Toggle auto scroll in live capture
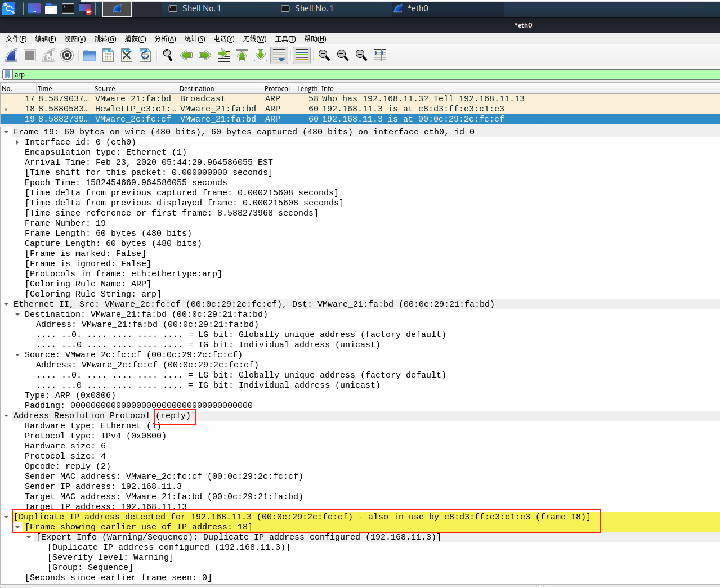 (x=279, y=55)
